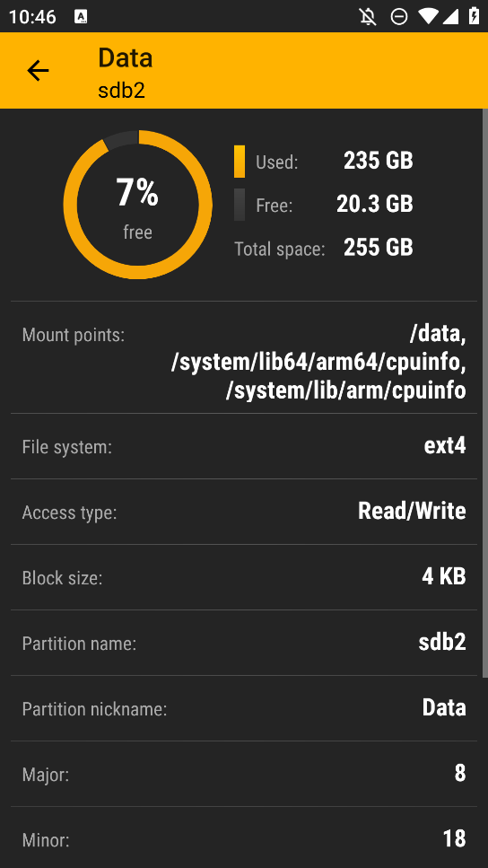Tap the keyboard indicator icon in status bar

point(81,17)
